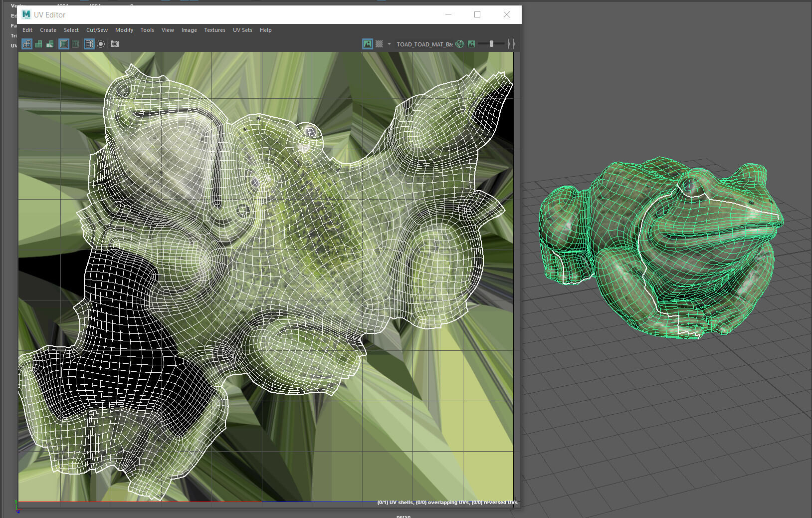Click the frog model in the viewport

point(663,250)
